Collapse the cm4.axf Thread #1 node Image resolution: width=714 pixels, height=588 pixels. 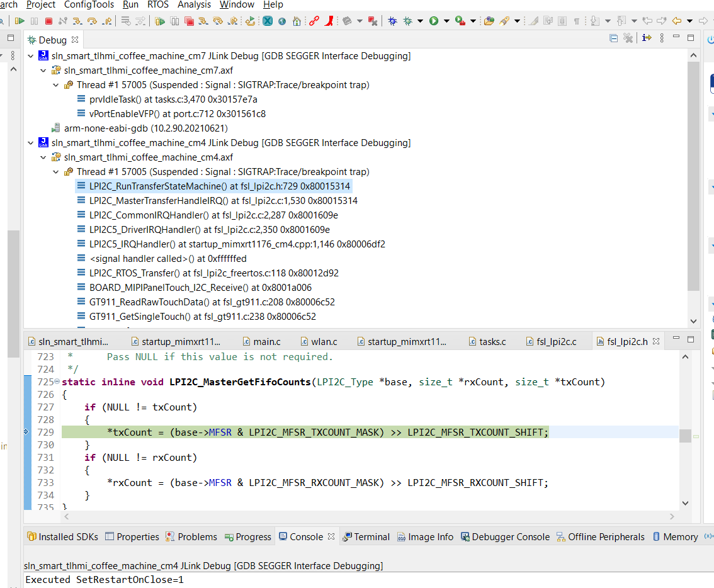(x=55, y=172)
